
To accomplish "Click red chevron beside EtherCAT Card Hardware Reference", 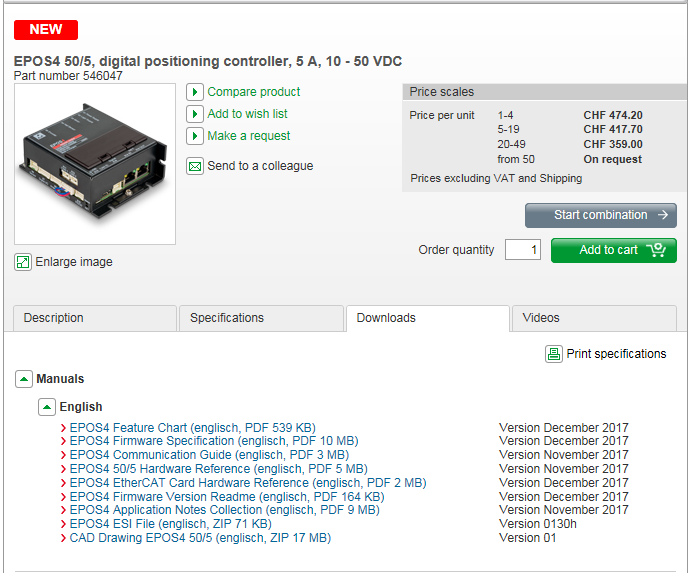I will (63, 483).
